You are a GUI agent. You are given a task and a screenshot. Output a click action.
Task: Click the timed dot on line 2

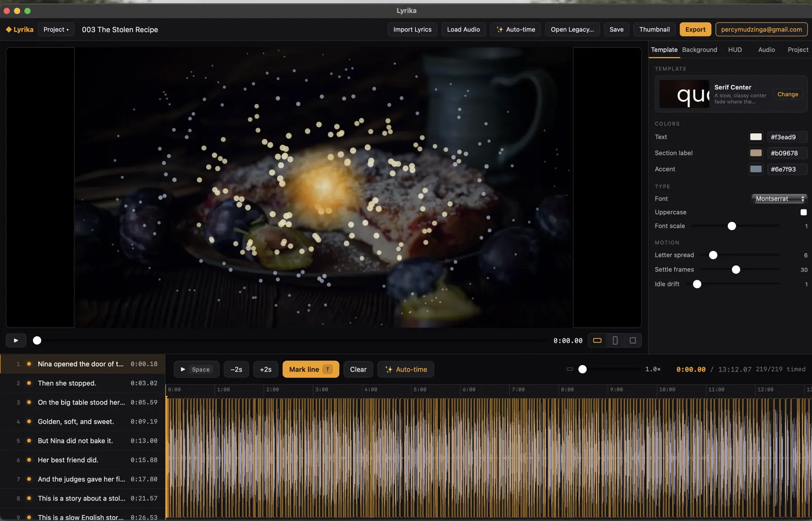coord(29,383)
